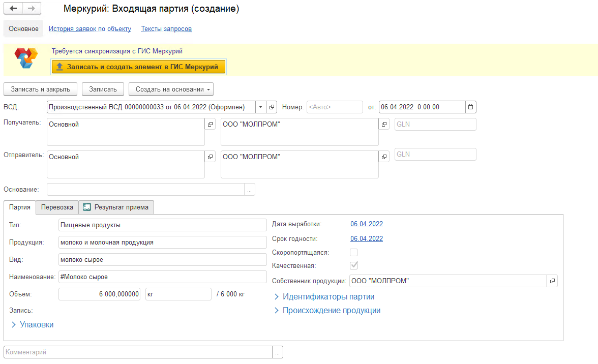
Task: Expand the Упаковки section
Action: [x=33, y=324]
